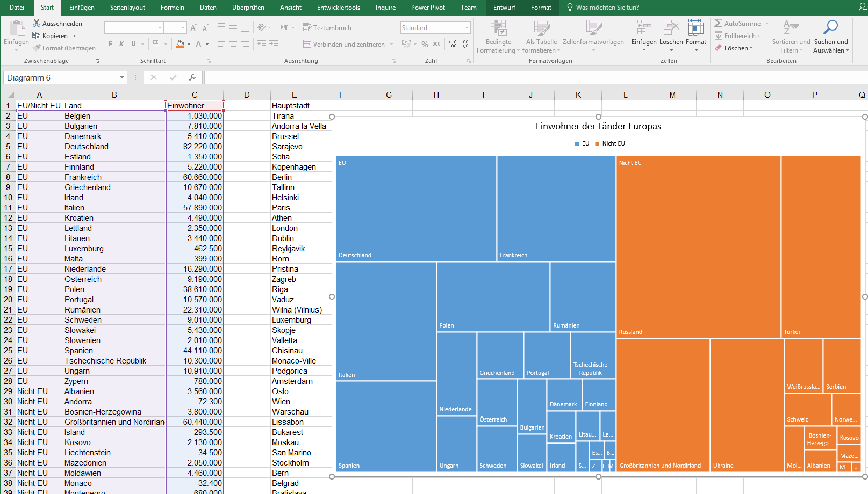This screenshot has height=494, width=868.
Task: Toggle underline formatting with the U icon
Action: (133, 44)
